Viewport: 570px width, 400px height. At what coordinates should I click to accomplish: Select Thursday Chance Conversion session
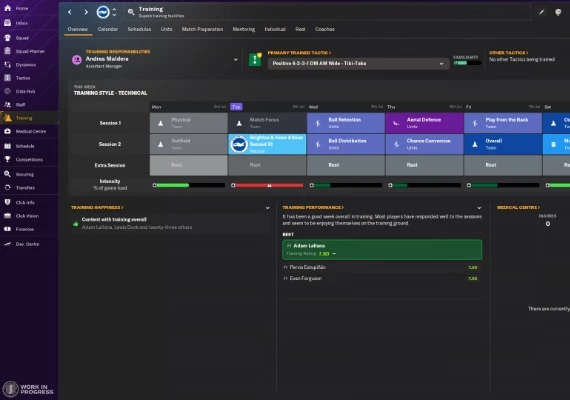pyautogui.click(x=424, y=144)
